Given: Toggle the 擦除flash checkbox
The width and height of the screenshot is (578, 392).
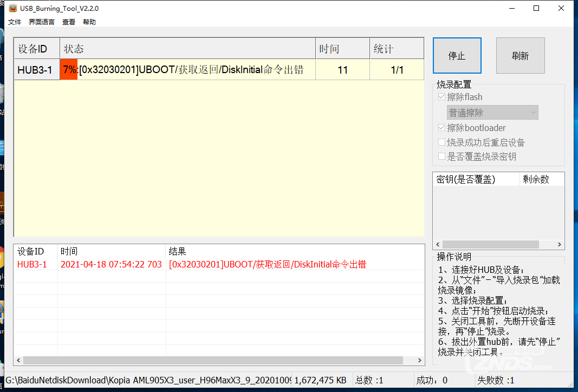Looking at the screenshot, I should [442, 97].
